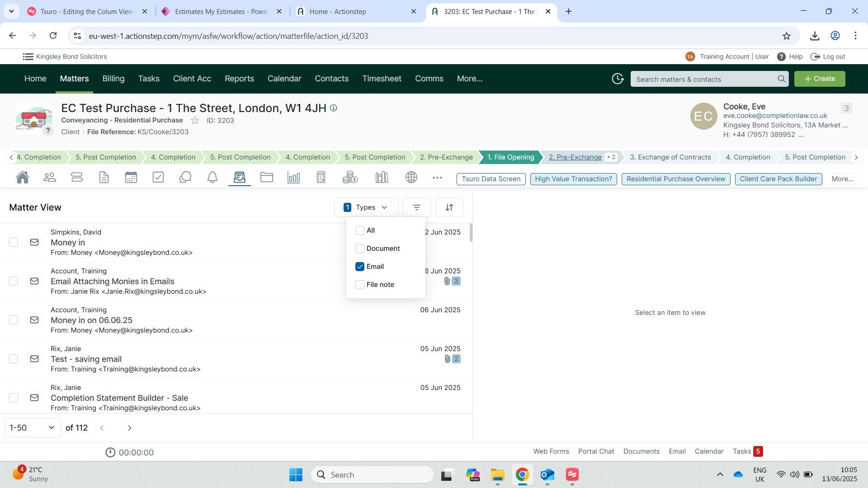Open the filter lines icon
Screen dimensions: 868x488
[416, 207]
